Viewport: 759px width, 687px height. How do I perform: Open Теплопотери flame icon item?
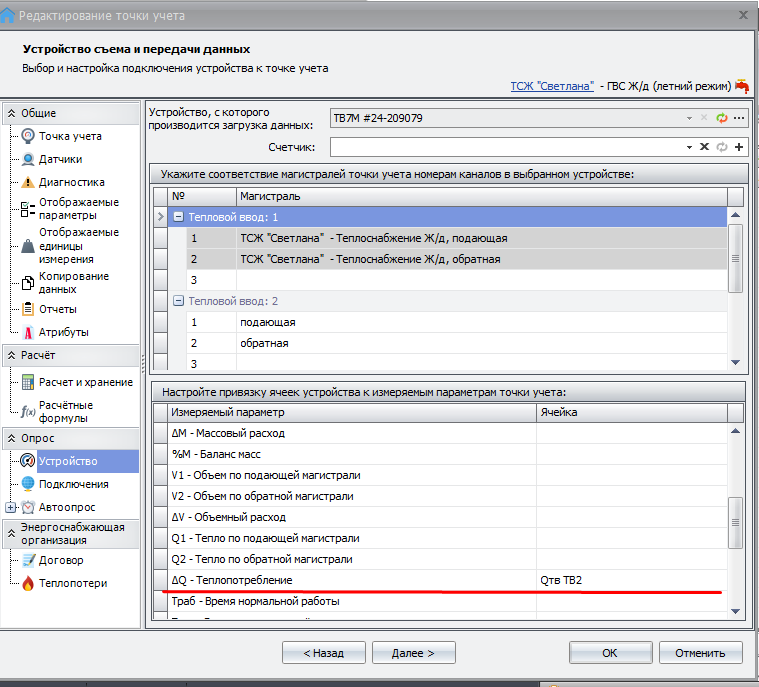click(x=28, y=583)
